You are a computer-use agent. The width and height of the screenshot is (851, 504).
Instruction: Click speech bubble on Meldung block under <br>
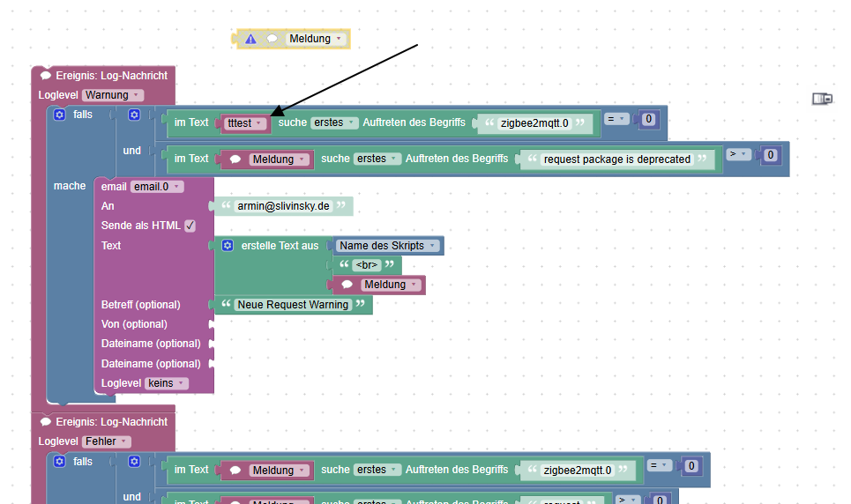347,285
